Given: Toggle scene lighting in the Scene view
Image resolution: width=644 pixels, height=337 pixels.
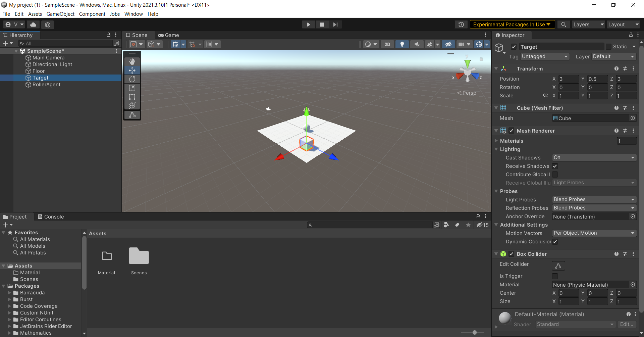Looking at the screenshot, I should pyautogui.click(x=402, y=44).
